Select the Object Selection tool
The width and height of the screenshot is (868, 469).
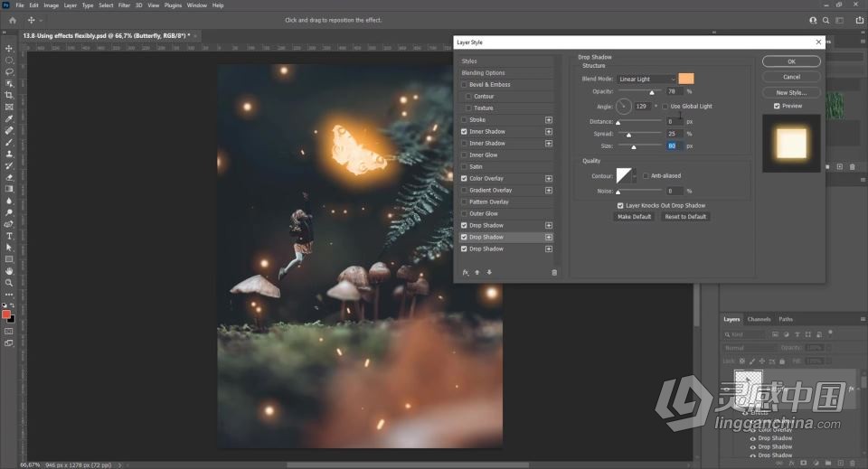click(x=9, y=83)
